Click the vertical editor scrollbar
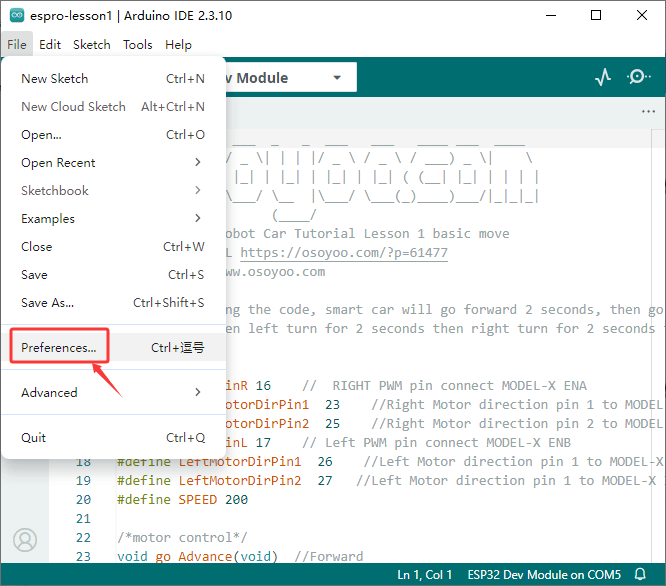 click(658, 346)
